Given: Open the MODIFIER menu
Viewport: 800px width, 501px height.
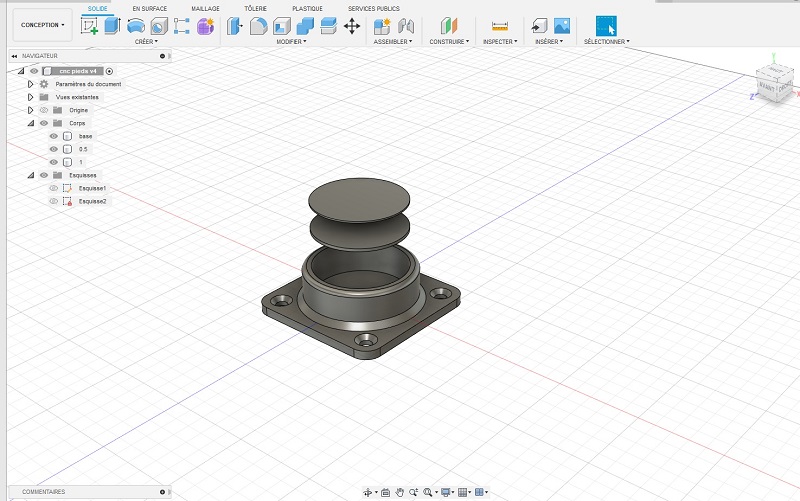Looking at the screenshot, I should [x=291, y=42].
